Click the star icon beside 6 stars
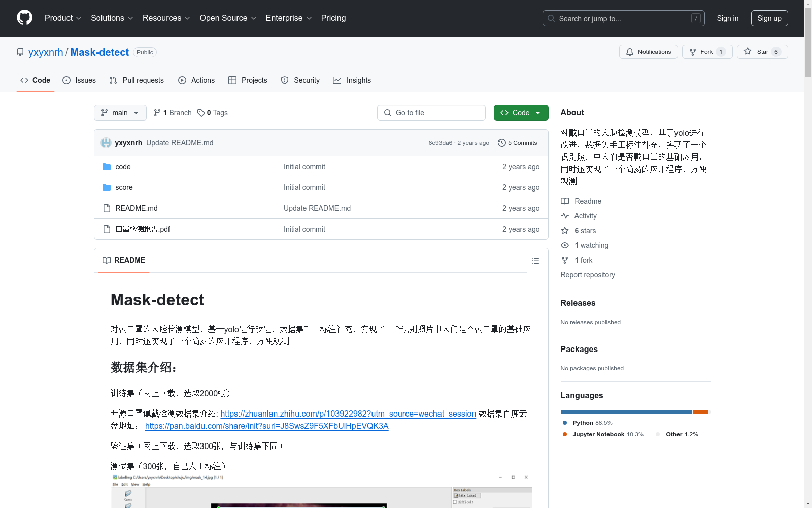The width and height of the screenshot is (812, 508). tap(565, 231)
